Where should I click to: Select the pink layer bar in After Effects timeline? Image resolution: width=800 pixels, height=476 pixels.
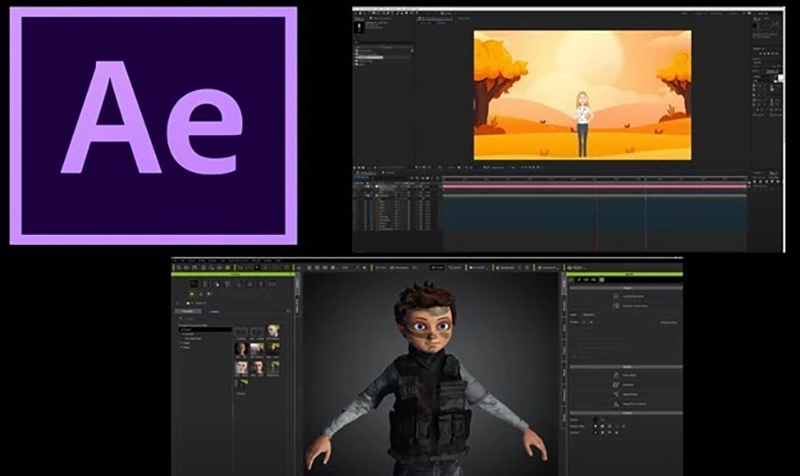(595, 186)
